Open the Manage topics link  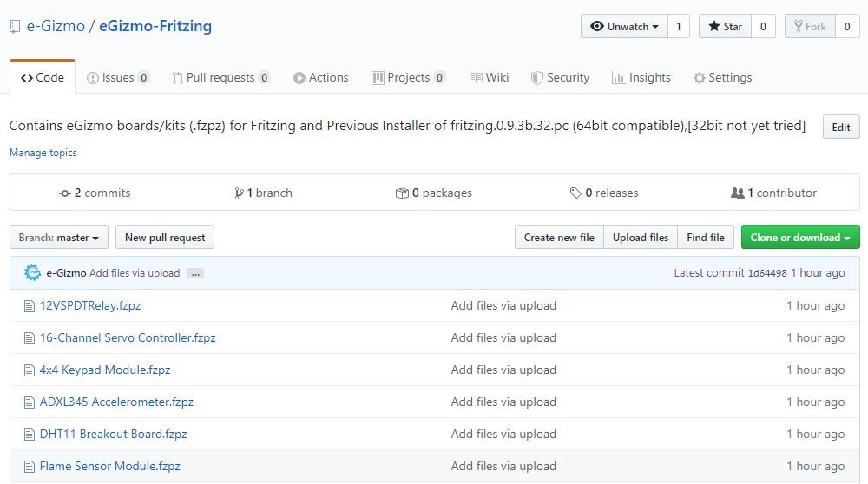pyautogui.click(x=43, y=152)
